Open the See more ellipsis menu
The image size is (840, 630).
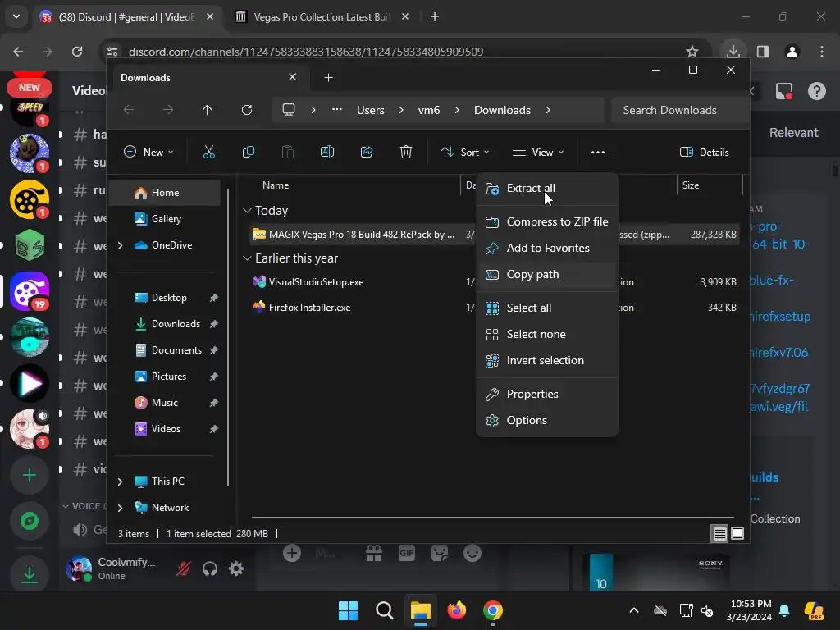(598, 152)
